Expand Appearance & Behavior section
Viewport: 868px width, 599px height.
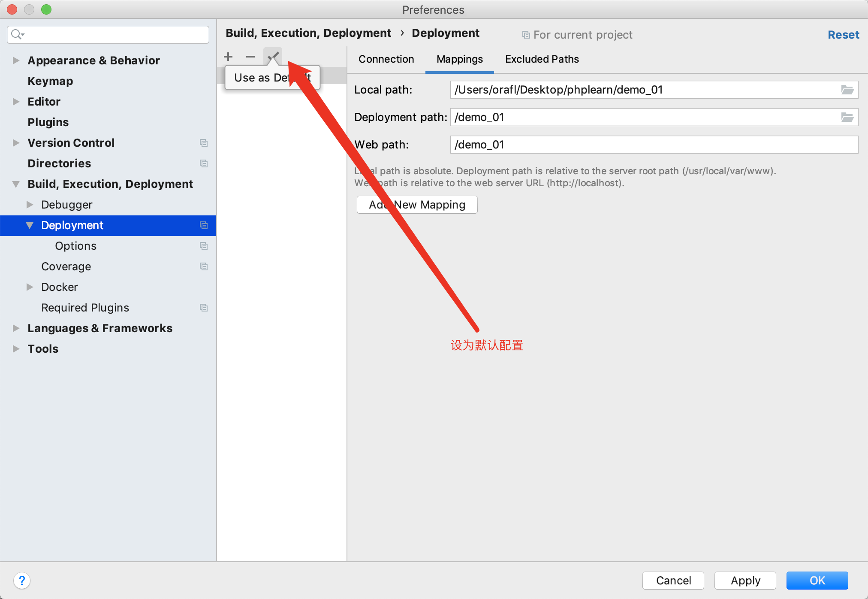(16, 61)
